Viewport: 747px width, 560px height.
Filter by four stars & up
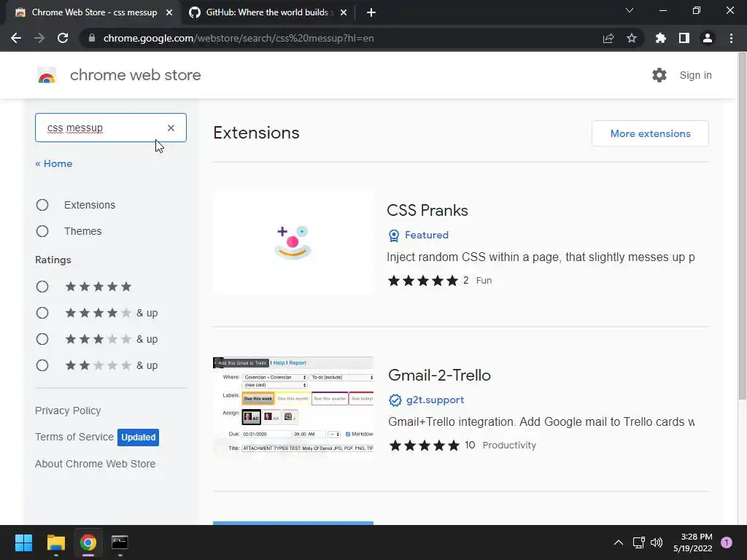click(x=42, y=313)
